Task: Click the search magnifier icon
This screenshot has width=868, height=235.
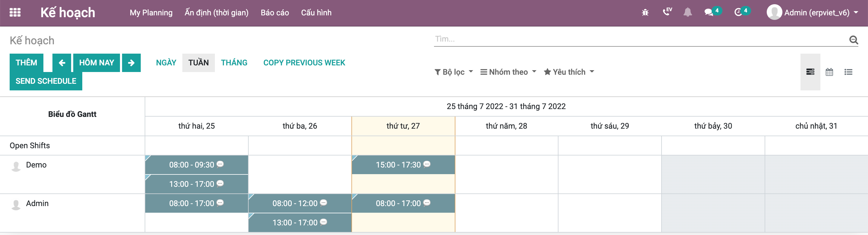Action: click(853, 40)
